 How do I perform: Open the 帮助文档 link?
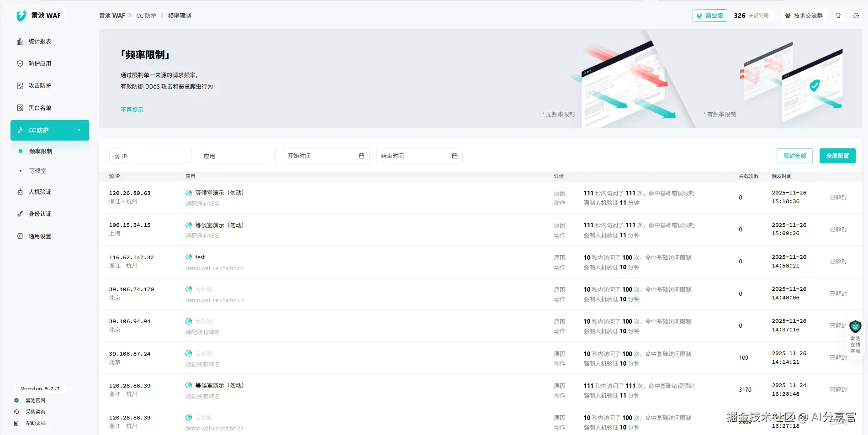coord(36,424)
